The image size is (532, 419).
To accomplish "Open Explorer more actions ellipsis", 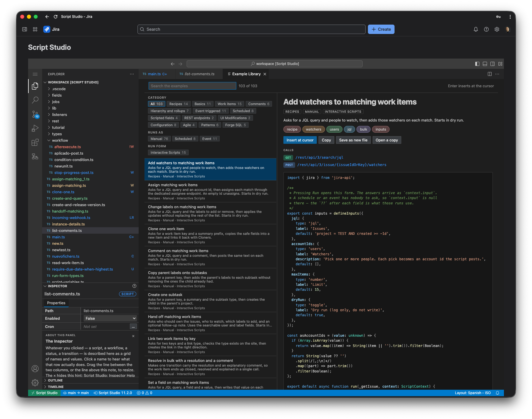I will point(132,74).
